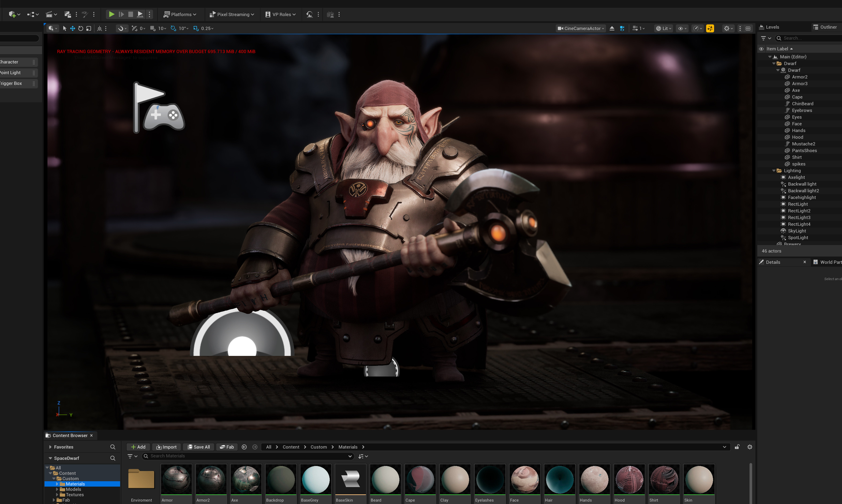The image size is (842, 504).
Task: Click the Import button
Action: point(166,447)
